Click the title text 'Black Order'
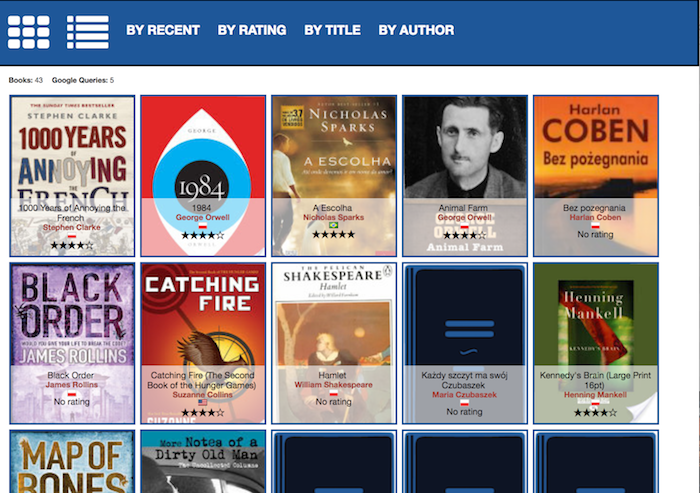The image size is (700, 493). 71,376
